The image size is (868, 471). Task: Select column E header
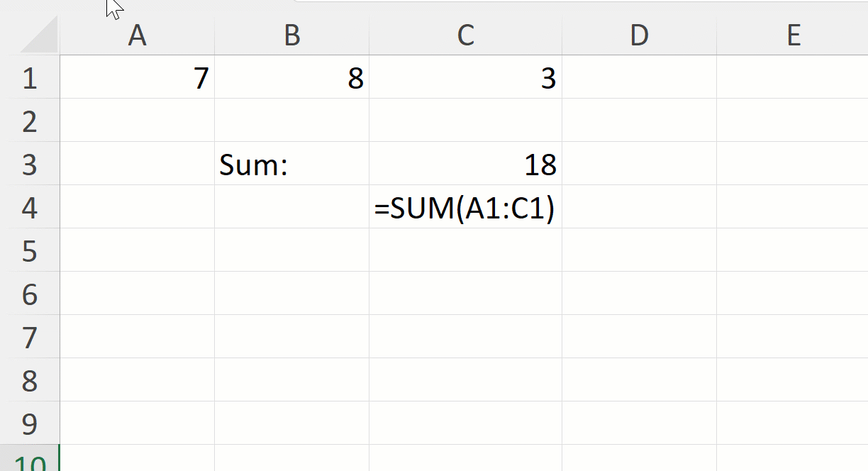pyautogui.click(x=793, y=34)
